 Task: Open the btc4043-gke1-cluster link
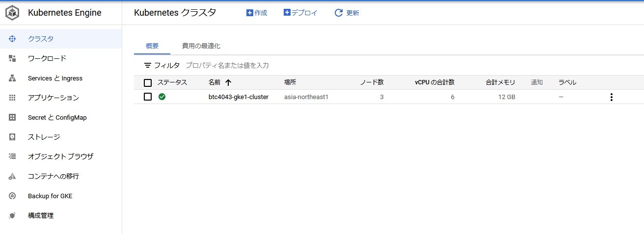[239, 97]
